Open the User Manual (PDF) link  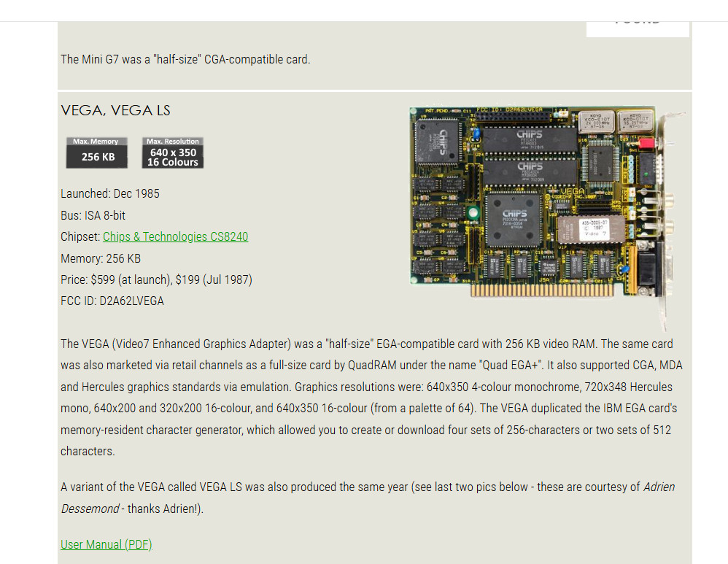[107, 544]
